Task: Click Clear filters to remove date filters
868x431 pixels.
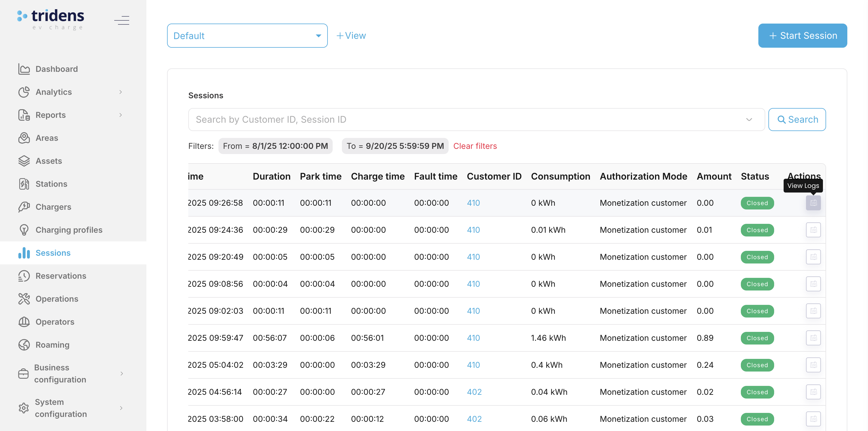Action: [475, 146]
